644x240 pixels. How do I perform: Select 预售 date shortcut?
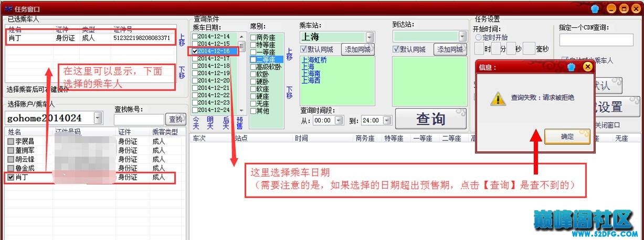click(239, 123)
